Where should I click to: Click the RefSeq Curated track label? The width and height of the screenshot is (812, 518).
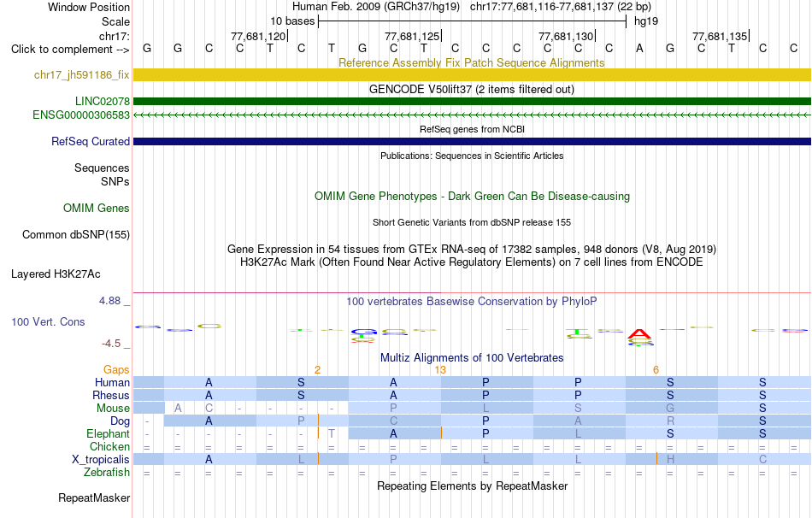click(91, 141)
